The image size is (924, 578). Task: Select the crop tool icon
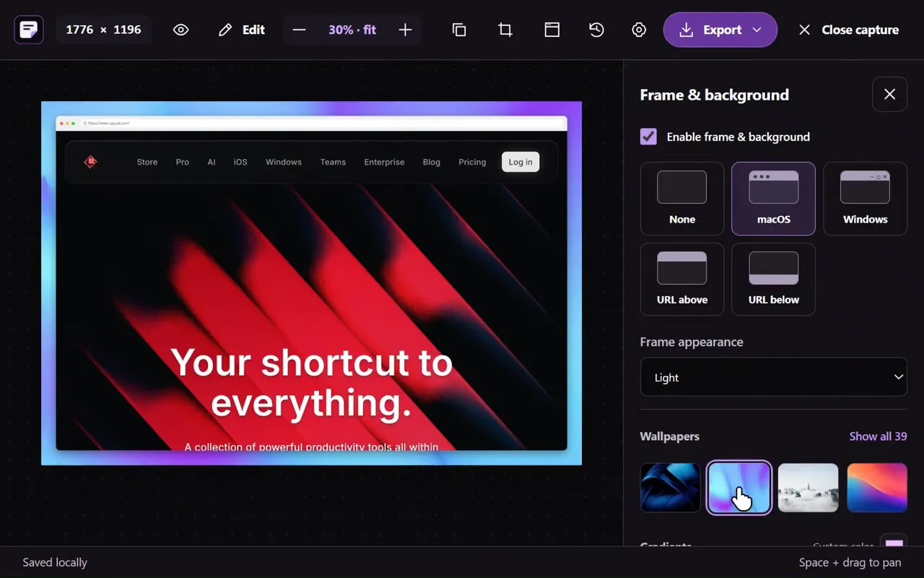pos(505,30)
